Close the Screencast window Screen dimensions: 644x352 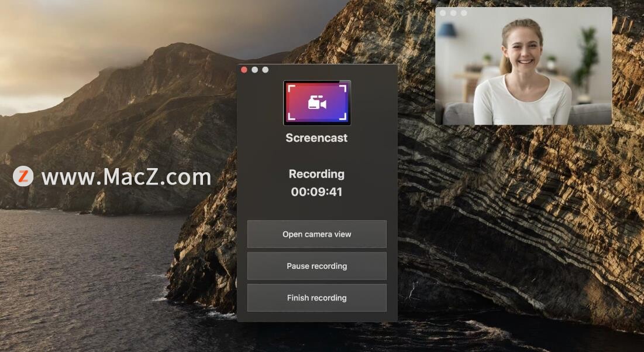pyautogui.click(x=244, y=70)
